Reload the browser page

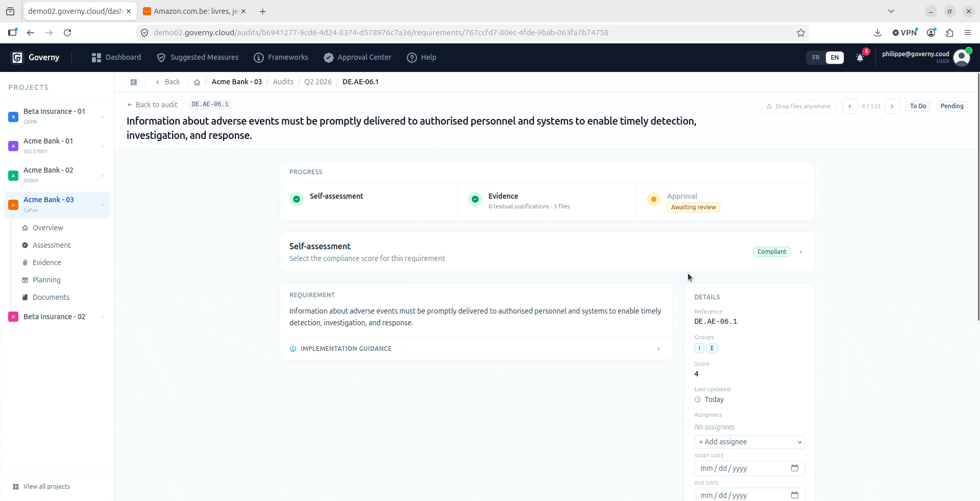click(x=67, y=33)
